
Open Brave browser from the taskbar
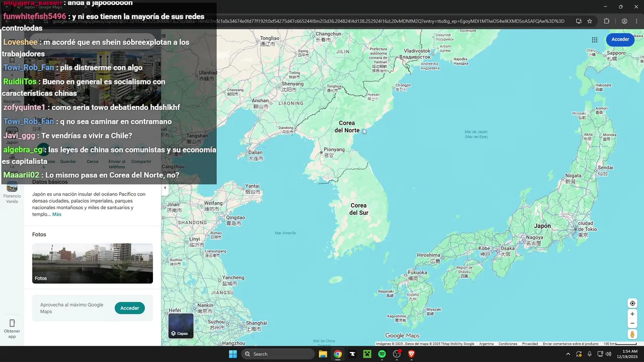412,354
